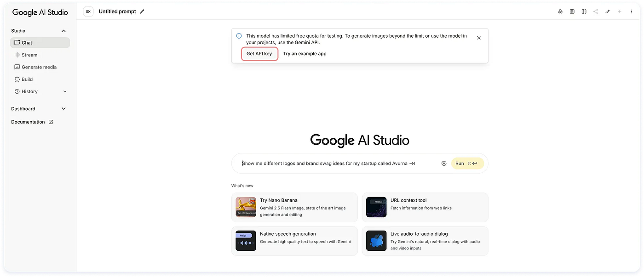
Task: Open the Try Nano Banana card
Action: [x=294, y=207]
